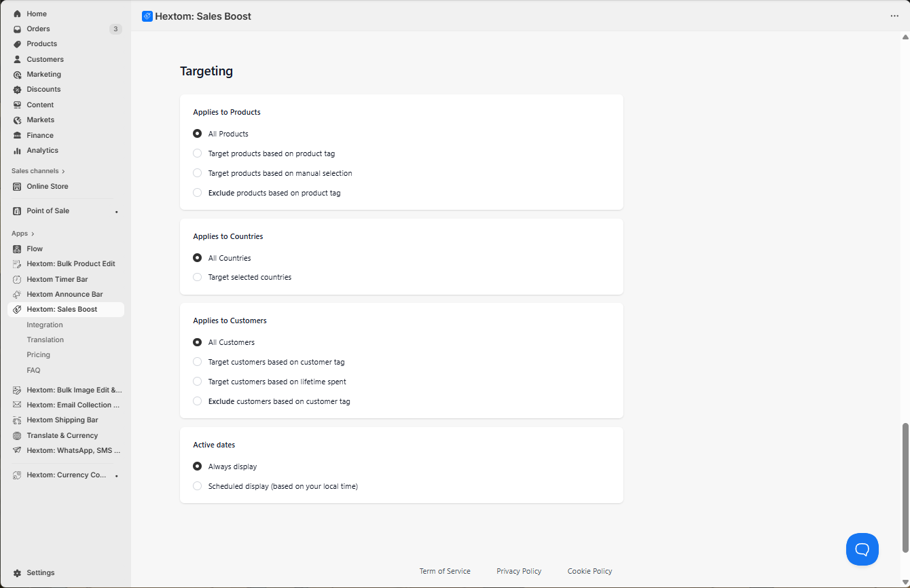Click the Analytics bar chart icon
The image size is (910, 588).
pos(18,151)
